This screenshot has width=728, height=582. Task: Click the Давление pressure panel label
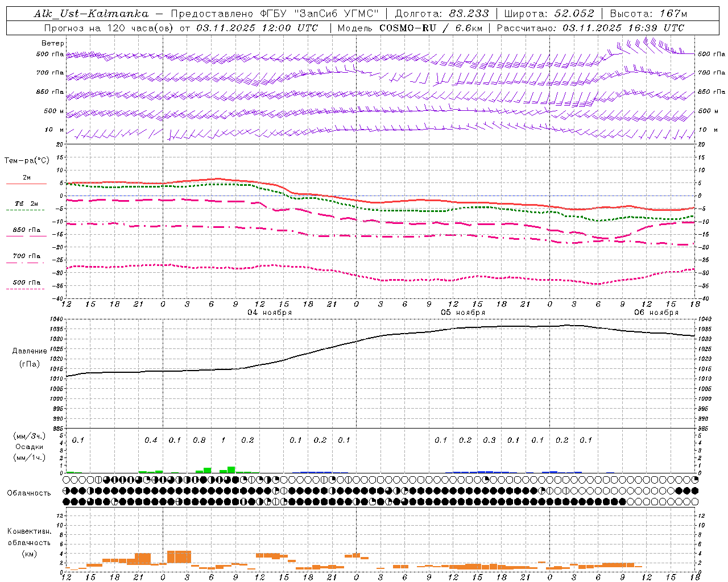point(30,351)
